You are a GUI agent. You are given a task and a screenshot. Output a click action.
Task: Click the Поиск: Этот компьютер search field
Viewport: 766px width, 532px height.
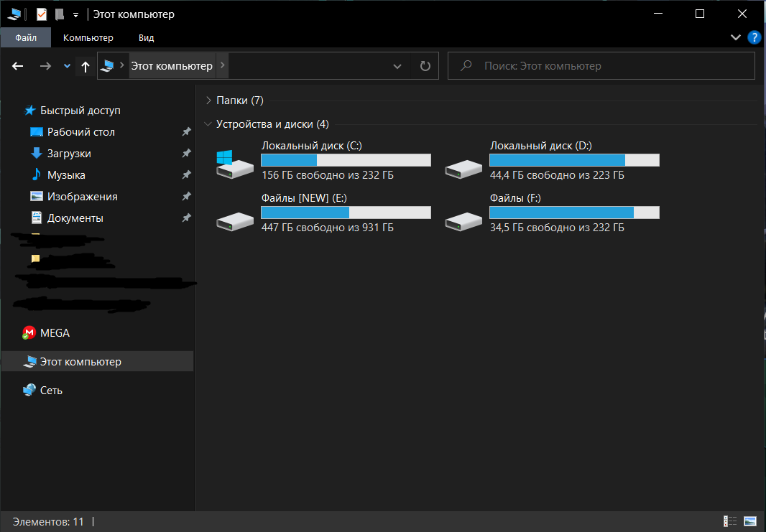[x=601, y=66]
